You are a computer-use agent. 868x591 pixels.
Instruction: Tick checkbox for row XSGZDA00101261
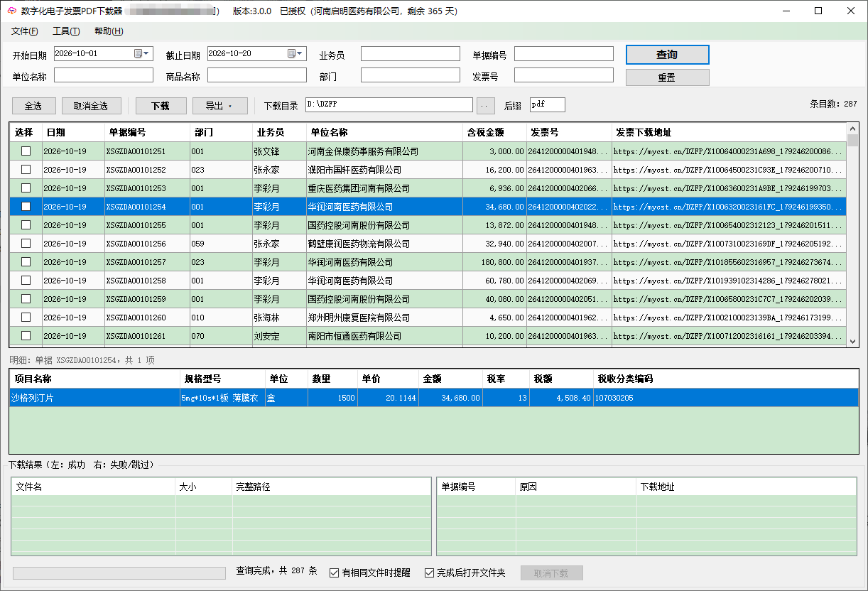pyautogui.click(x=26, y=336)
